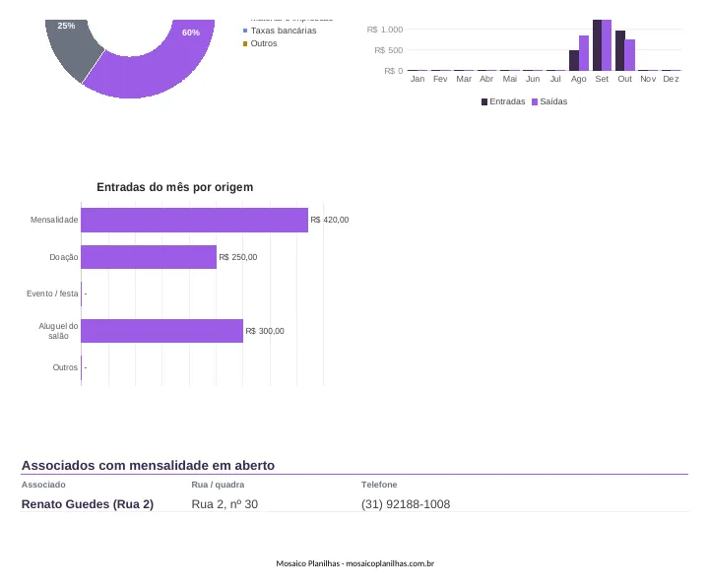Click the Aluguel do salão horizontal bar
The height and width of the screenshot is (588, 708).
162,331
